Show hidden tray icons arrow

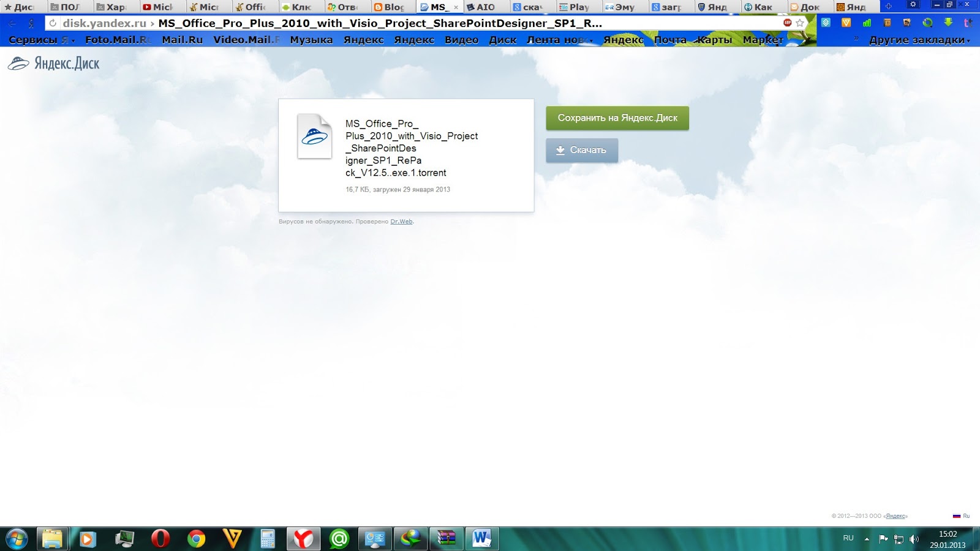coord(867,539)
